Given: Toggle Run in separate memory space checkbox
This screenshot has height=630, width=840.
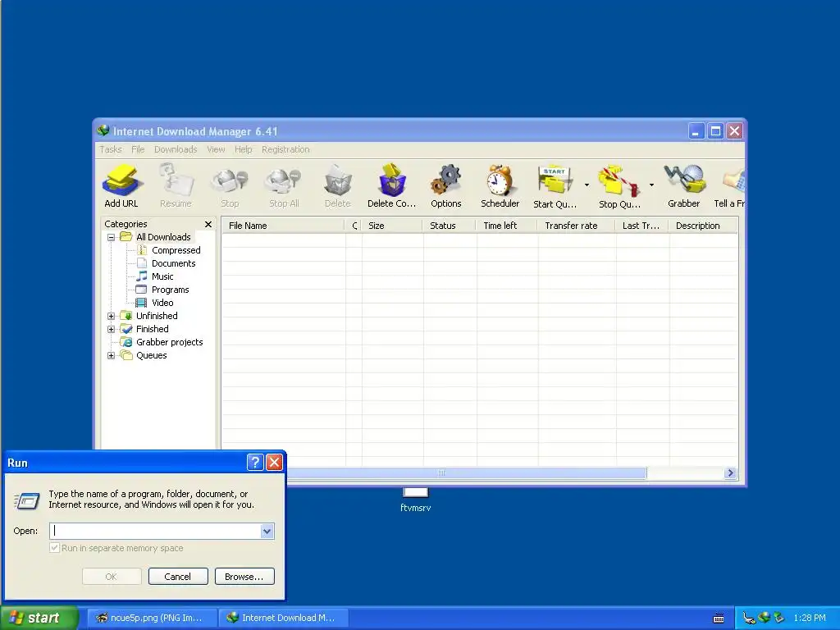Looking at the screenshot, I should pos(55,547).
